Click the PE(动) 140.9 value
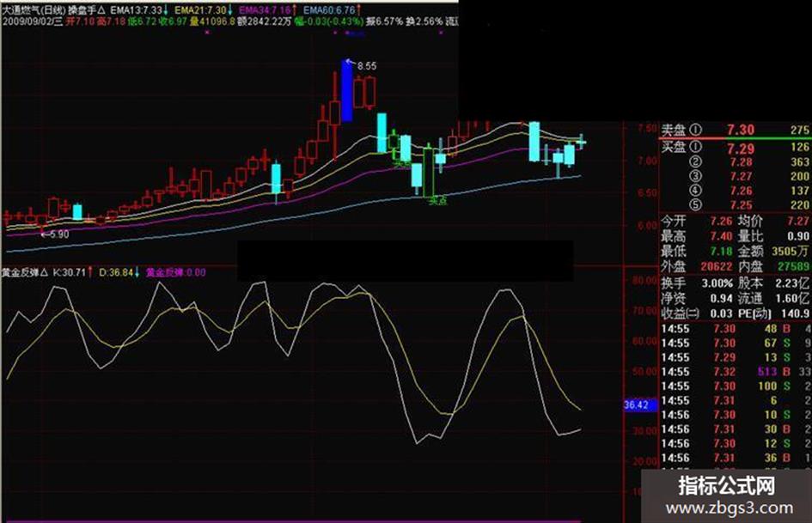 [796, 313]
